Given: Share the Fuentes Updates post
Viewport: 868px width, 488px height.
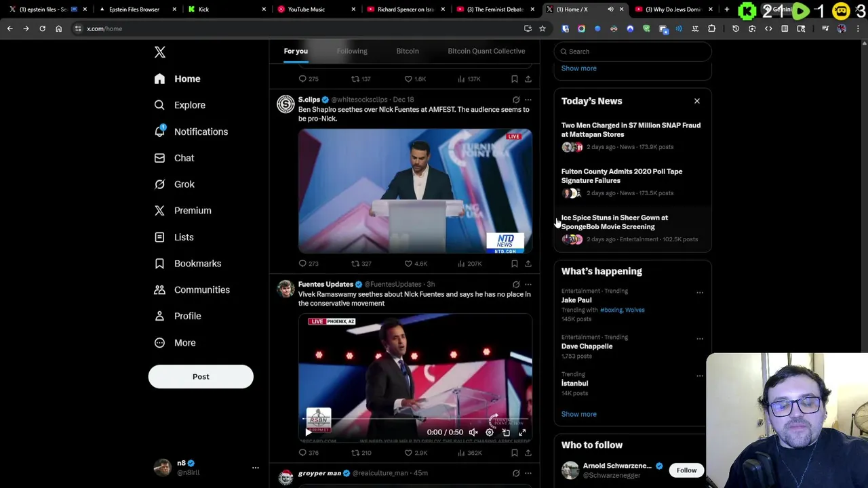Looking at the screenshot, I should click(528, 453).
